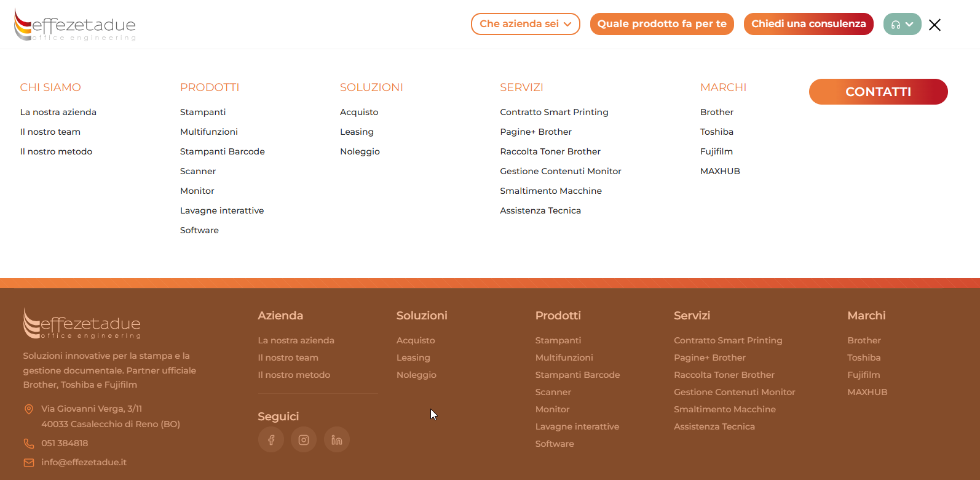Screen dimensions: 980x480
Task: Open 'Contratto Smart Printing' in Servizi menu
Action: pyautogui.click(x=554, y=112)
